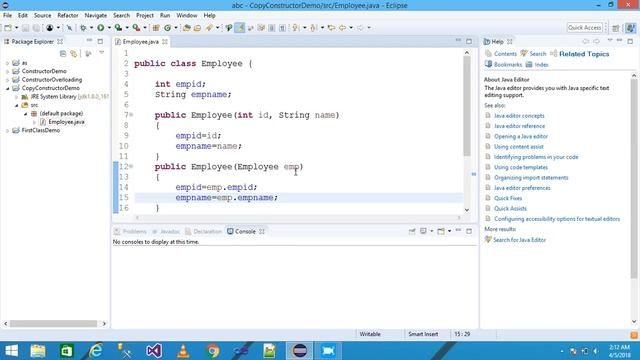The height and width of the screenshot is (360, 640).
Task: Click the editor vertical scrollbar thumb
Action: pyautogui.click(x=467, y=105)
